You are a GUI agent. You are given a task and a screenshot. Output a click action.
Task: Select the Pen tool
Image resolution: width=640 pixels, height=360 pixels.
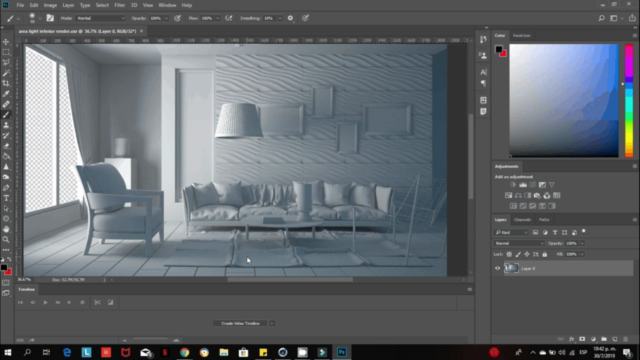click(x=6, y=188)
